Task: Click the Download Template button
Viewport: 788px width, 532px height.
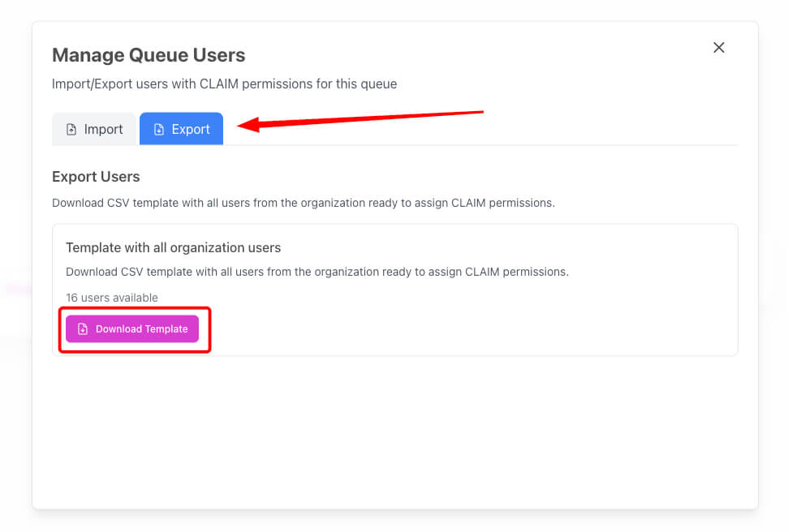Action: (x=132, y=329)
